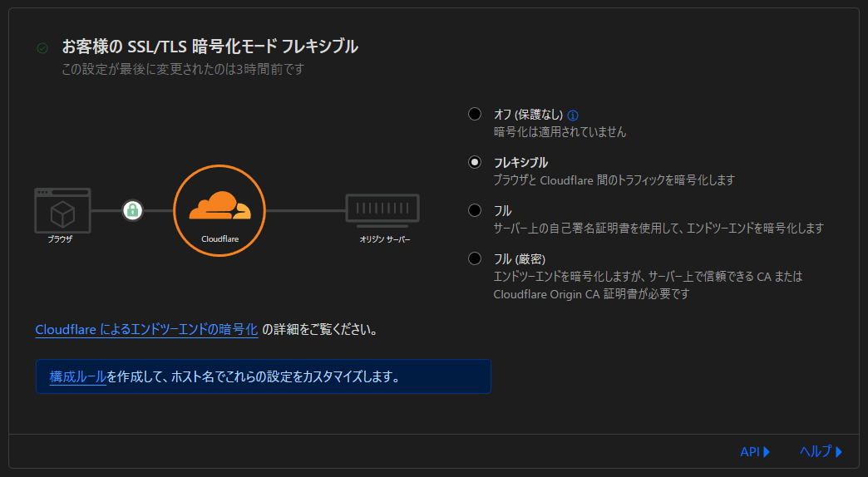Screen dimensions: 868x477
Task: Click the お客様の SSL/TLS 暗号化モード heading
Action: click(210, 47)
